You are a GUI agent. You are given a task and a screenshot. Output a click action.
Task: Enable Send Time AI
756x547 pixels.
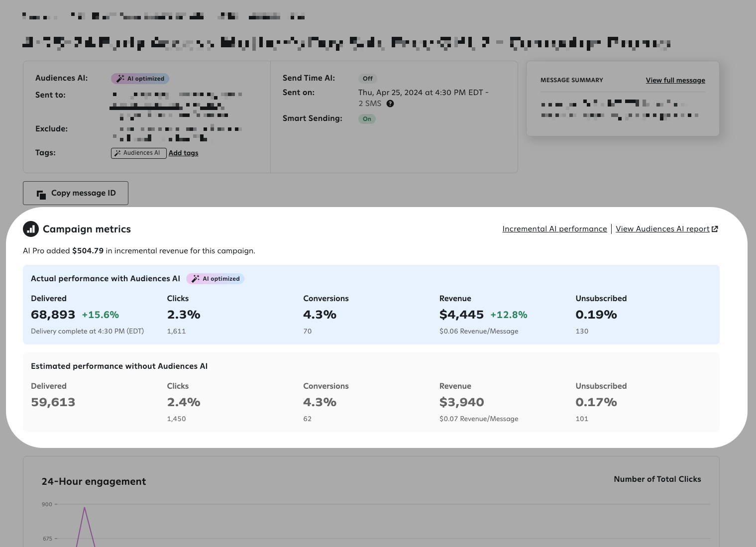(368, 79)
